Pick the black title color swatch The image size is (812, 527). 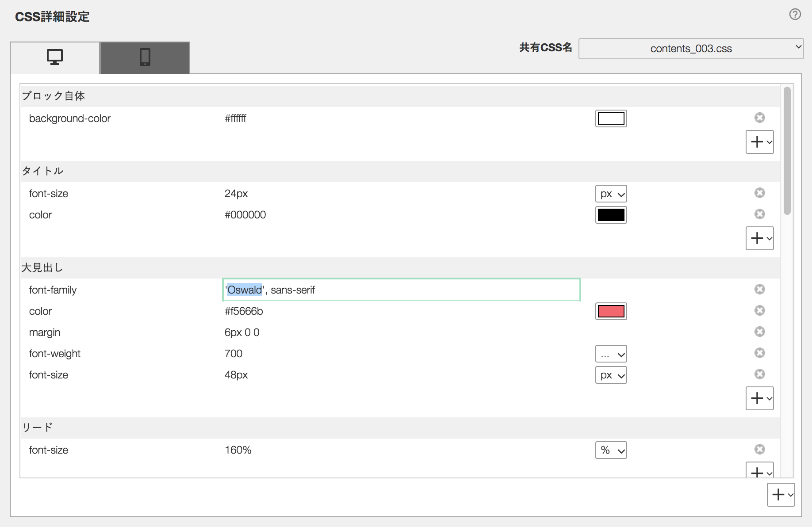coord(611,215)
